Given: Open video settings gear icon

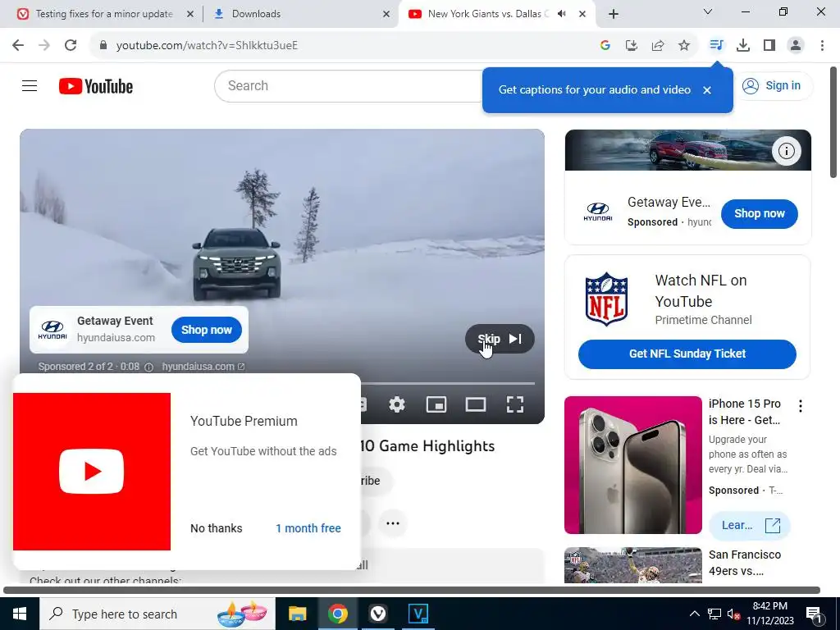Looking at the screenshot, I should click(397, 404).
